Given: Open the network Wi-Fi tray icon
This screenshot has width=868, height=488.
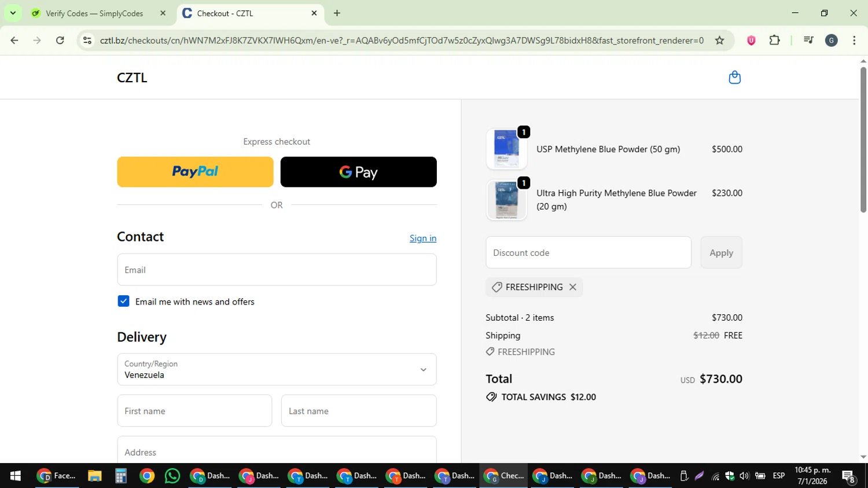Looking at the screenshot, I should point(716,476).
